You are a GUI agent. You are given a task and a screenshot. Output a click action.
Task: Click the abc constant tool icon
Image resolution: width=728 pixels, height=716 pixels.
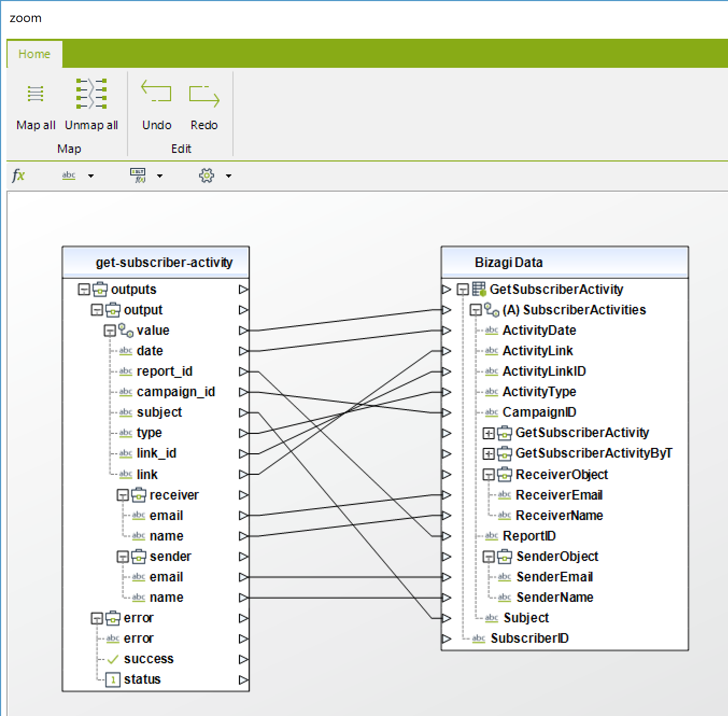pyautogui.click(x=69, y=176)
